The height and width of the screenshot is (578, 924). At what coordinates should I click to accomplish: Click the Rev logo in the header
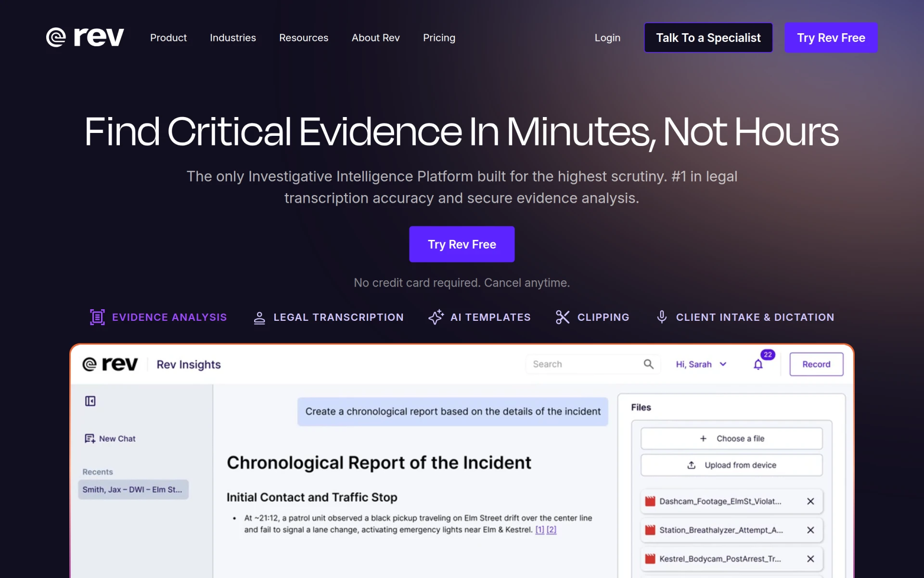[x=85, y=37]
